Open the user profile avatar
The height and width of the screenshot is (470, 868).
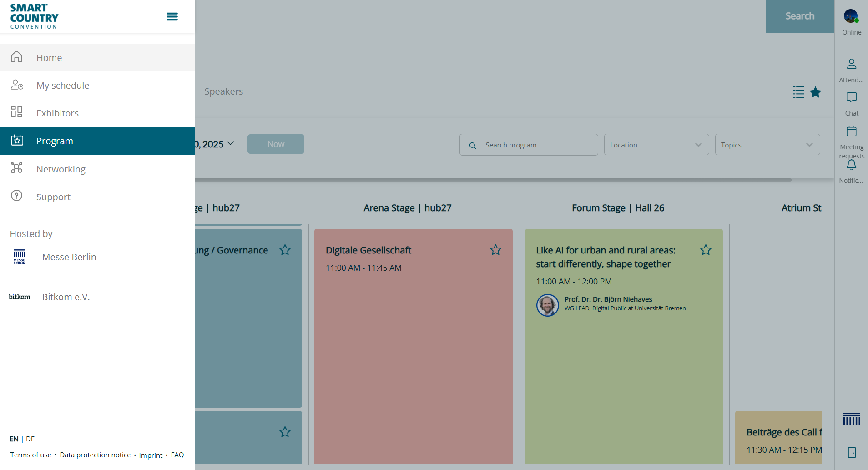click(851, 16)
